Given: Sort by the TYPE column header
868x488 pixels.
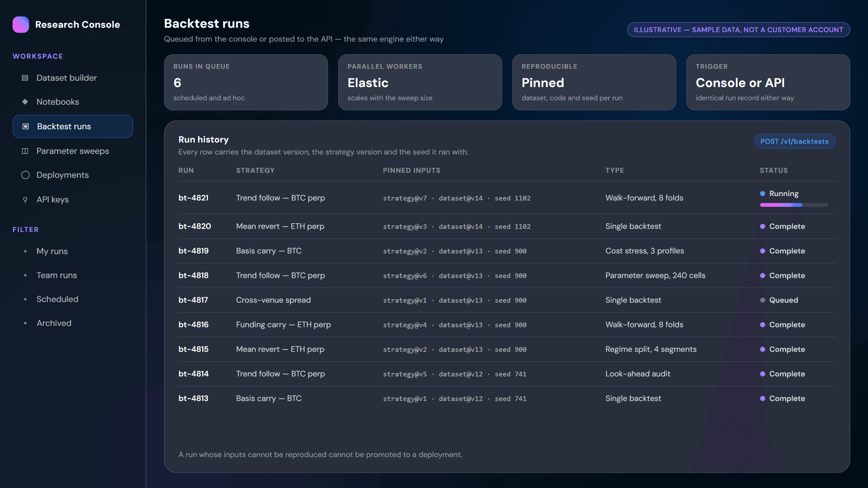Looking at the screenshot, I should click(615, 171).
